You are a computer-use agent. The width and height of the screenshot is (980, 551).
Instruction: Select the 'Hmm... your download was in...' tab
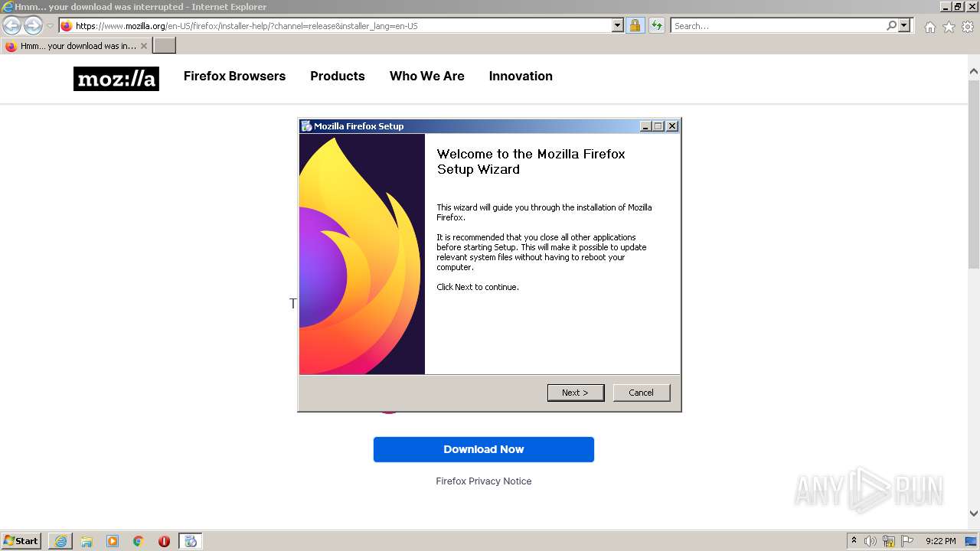point(77,46)
